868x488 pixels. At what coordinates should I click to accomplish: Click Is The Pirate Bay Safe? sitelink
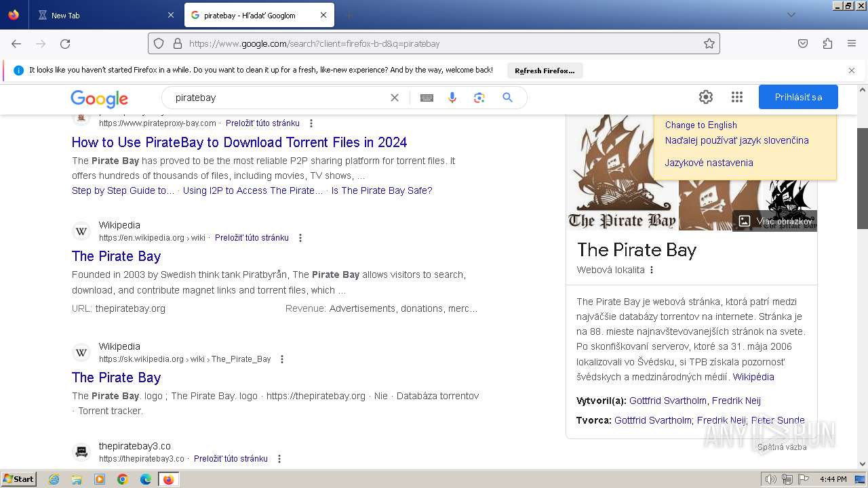pyautogui.click(x=382, y=190)
